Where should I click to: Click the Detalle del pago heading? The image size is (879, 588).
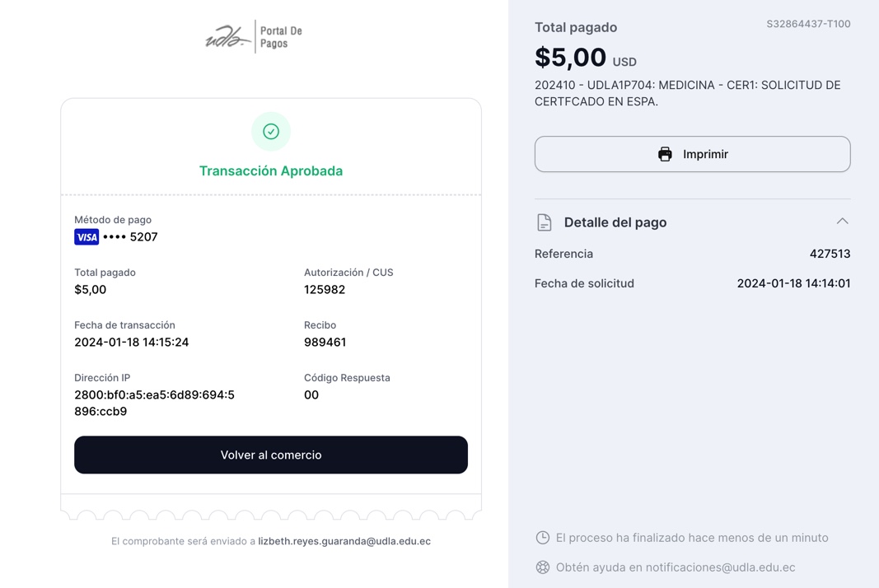tap(615, 222)
